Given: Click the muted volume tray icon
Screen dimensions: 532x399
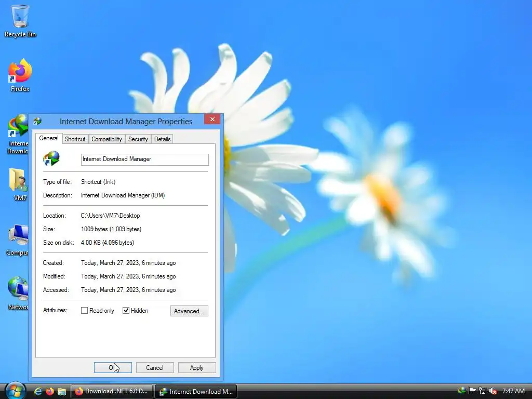Looking at the screenshot, I should point(493,391).
